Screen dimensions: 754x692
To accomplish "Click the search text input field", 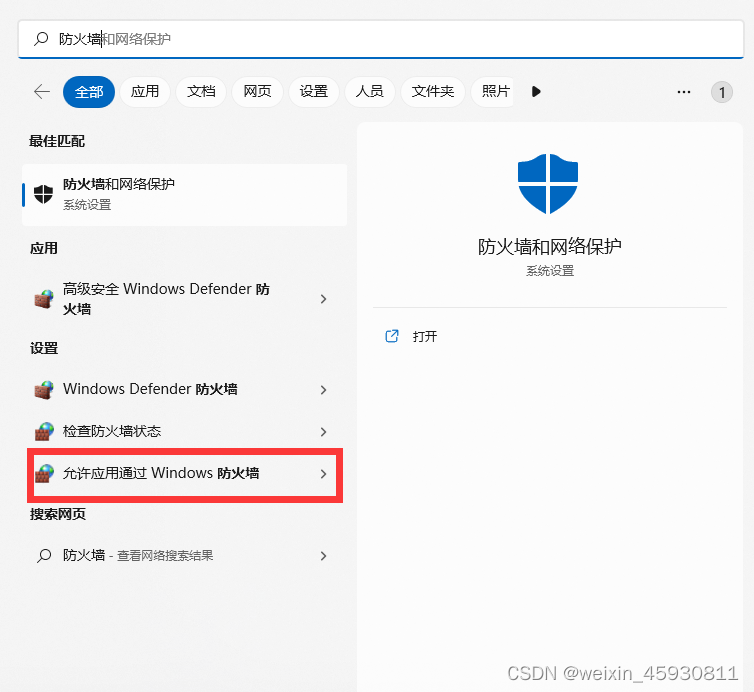I will click(381, 39).
